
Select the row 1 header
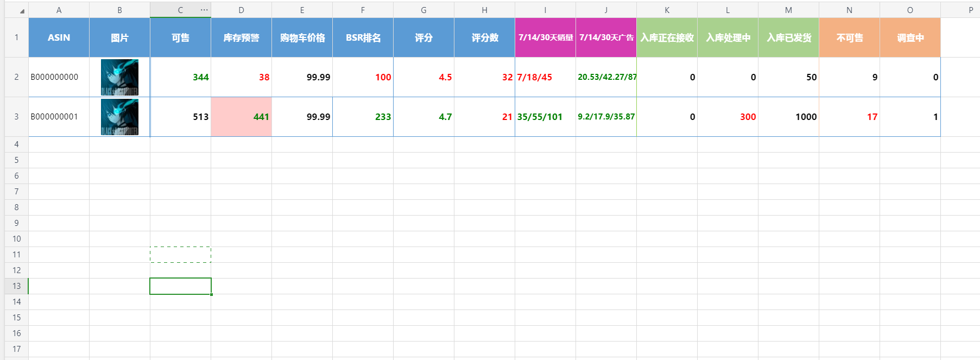click(x=16, y=37)
